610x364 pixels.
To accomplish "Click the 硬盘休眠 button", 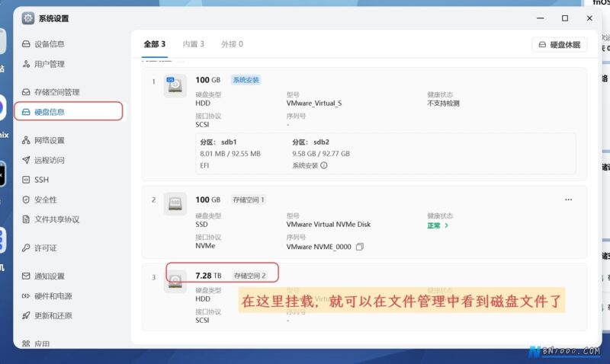I will (560, 45).
